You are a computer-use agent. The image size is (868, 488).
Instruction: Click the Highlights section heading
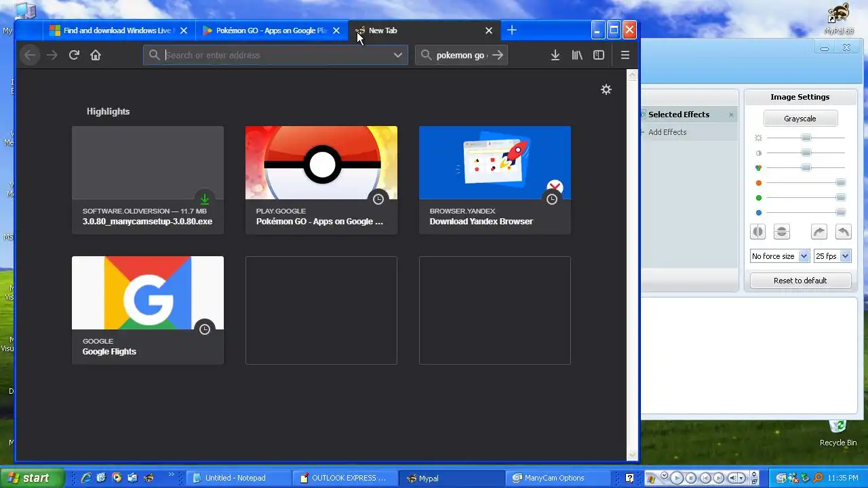[108, 111]
